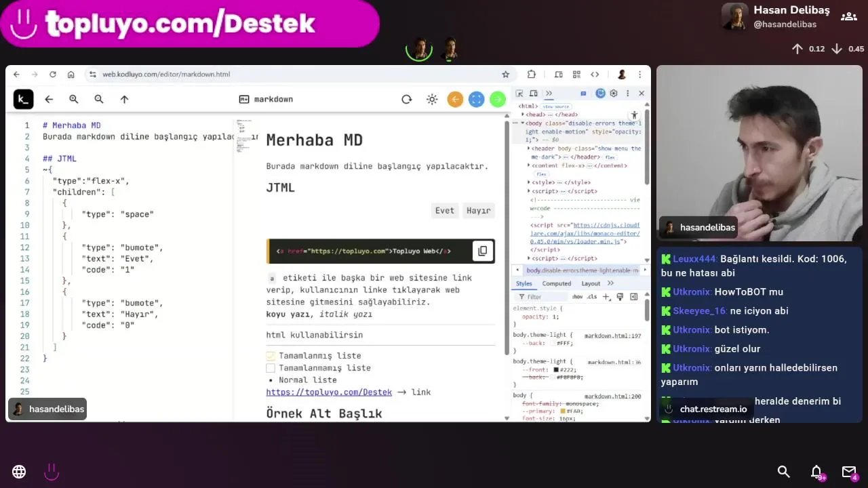The width and height of the screenshot is (868, 488).
Task: Click the site info icon in address bar
Action: 92,75
